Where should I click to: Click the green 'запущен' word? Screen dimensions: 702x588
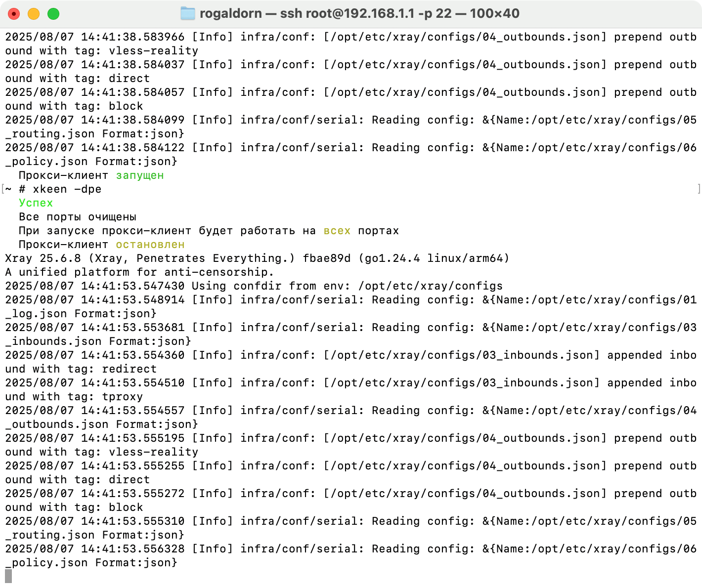(140, 175)
